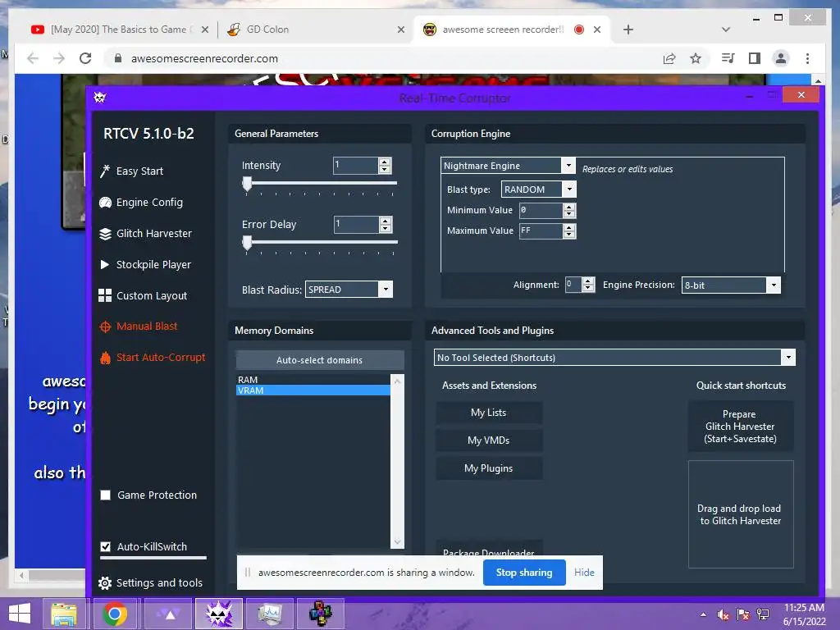
Task: Go back in Chrome browser
Action: click(x=33, y=58)
